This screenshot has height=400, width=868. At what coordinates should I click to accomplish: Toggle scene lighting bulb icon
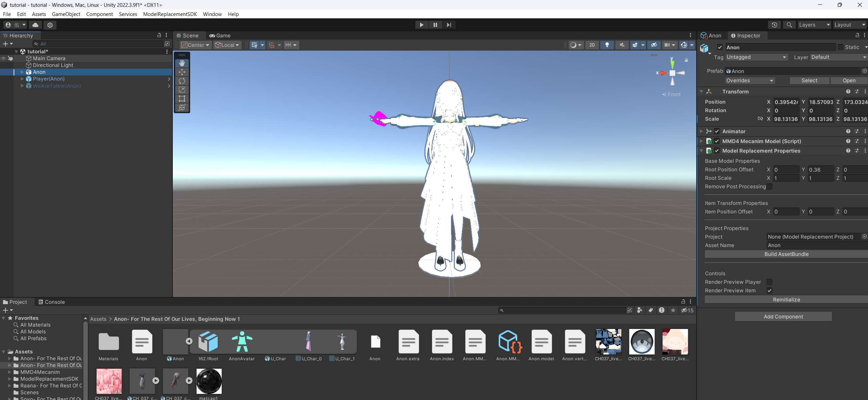pos(607,45)
